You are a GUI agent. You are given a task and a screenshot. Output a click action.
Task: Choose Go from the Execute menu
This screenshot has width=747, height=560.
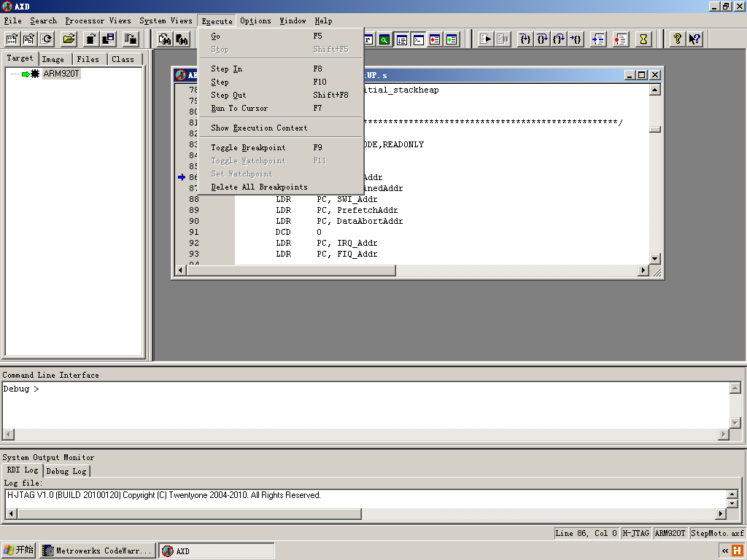[x=281, y=36]
